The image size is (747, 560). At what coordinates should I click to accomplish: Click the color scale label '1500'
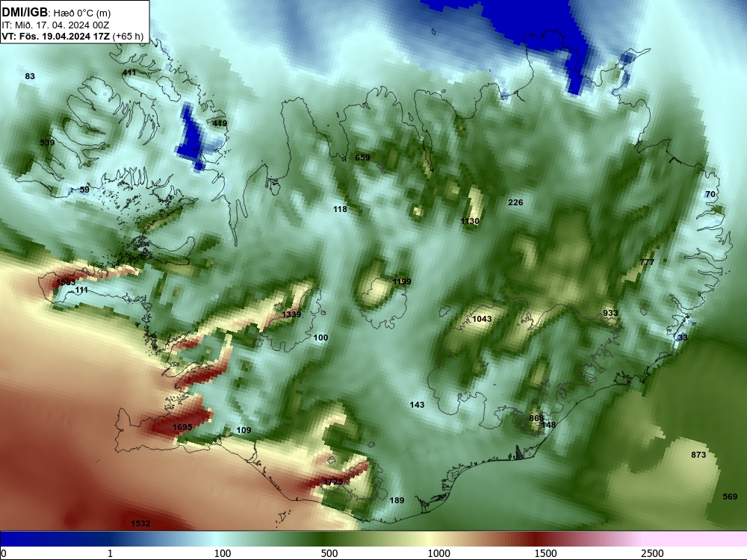(545, 553)
